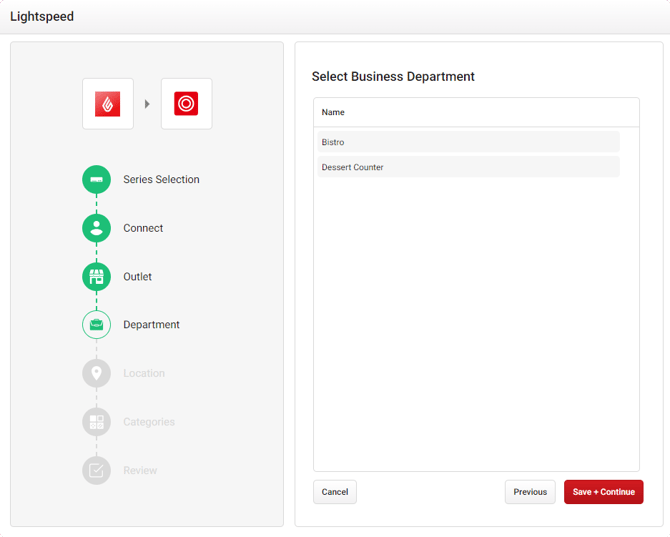The width and height of the screenshot is (670, 537).
Task: Click the Categories grid step icon
Action: point(97,422)
